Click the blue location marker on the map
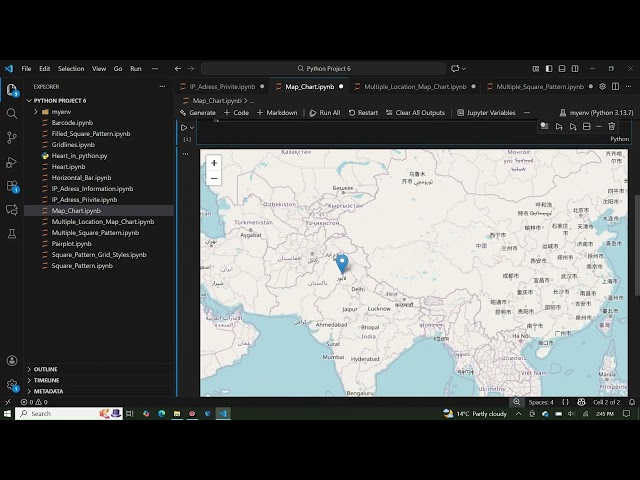Screen dimensions: 640x480 click(342, 263)
